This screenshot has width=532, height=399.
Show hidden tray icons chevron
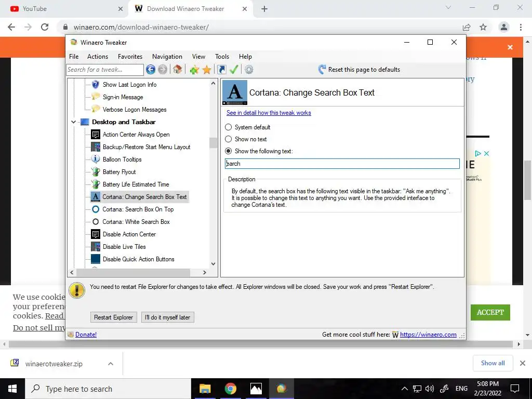[404, 389]
